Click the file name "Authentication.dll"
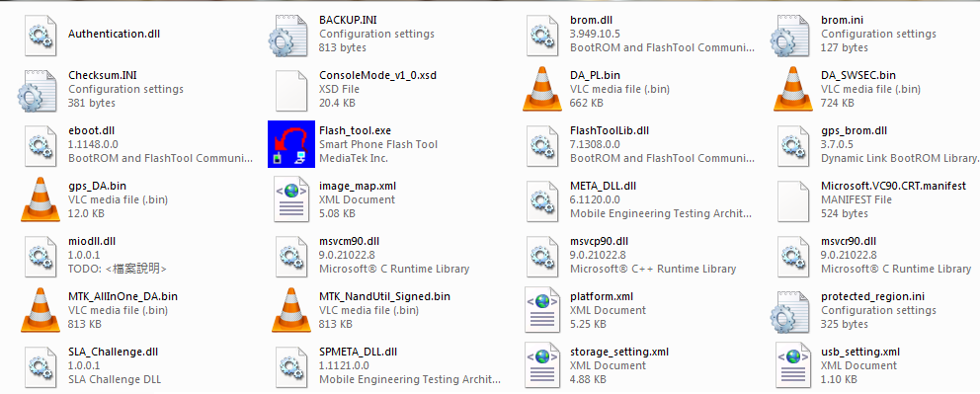Viewport: 980px width, 394px height. coord(114,34)
